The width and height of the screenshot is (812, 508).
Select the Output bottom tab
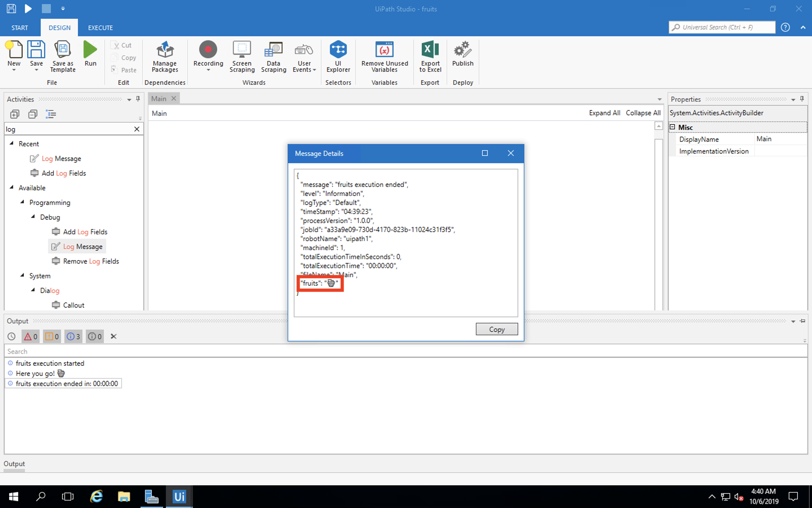tap(14, 464)
